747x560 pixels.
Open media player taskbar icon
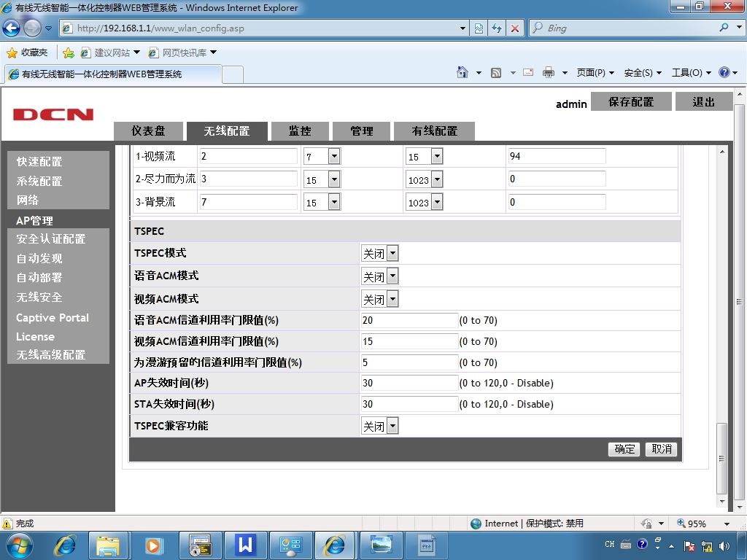tap(153, 545)
